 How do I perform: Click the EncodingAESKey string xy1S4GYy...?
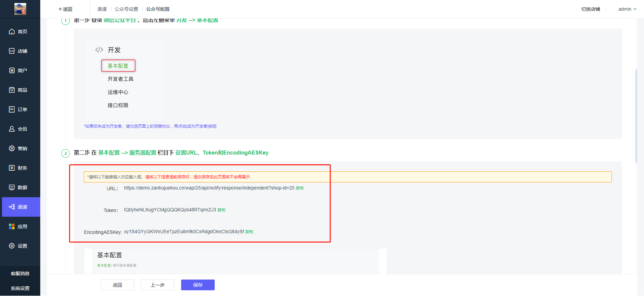click(x=184, y=231)
